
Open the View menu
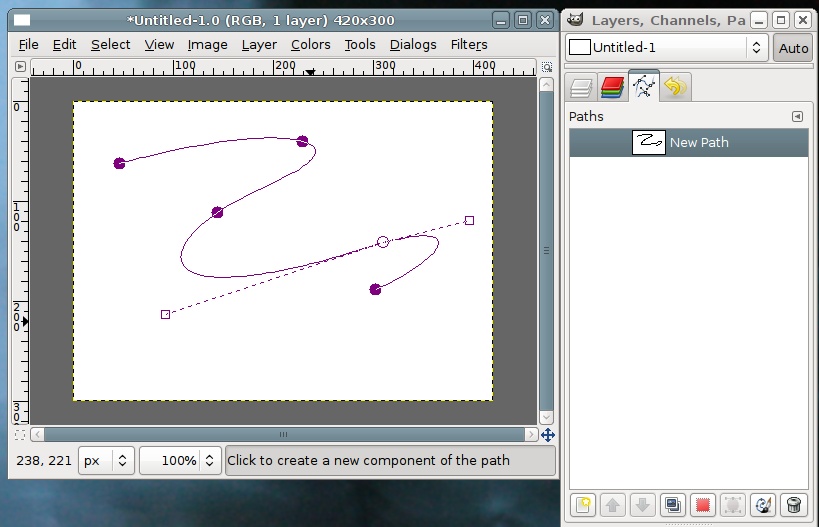point(159,45)
